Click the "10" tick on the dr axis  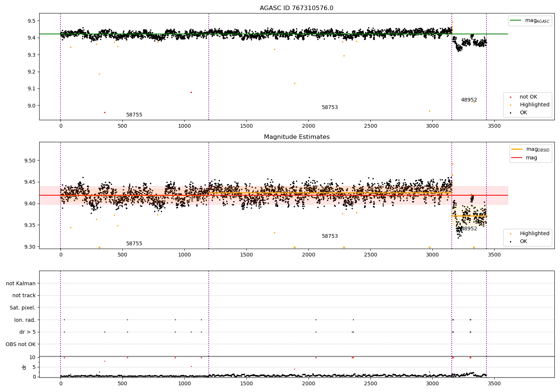pyautogui.click(x=32, y=357)
